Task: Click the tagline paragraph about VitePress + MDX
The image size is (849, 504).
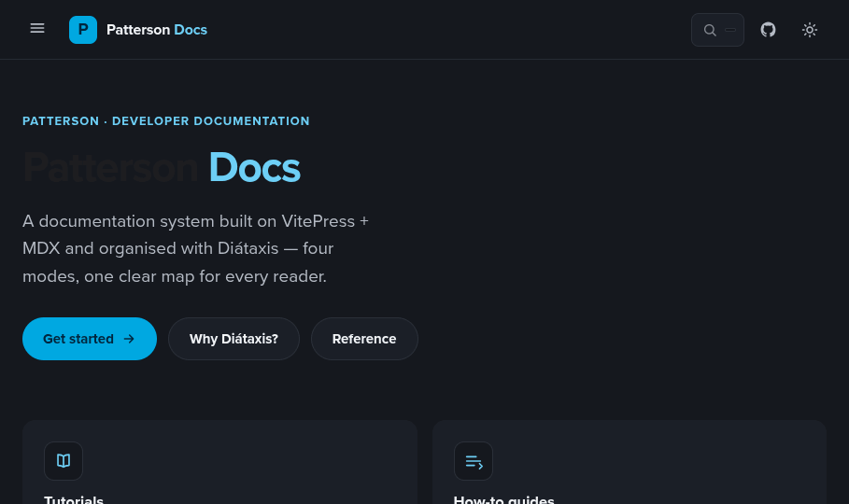Action: pos(195,248)
